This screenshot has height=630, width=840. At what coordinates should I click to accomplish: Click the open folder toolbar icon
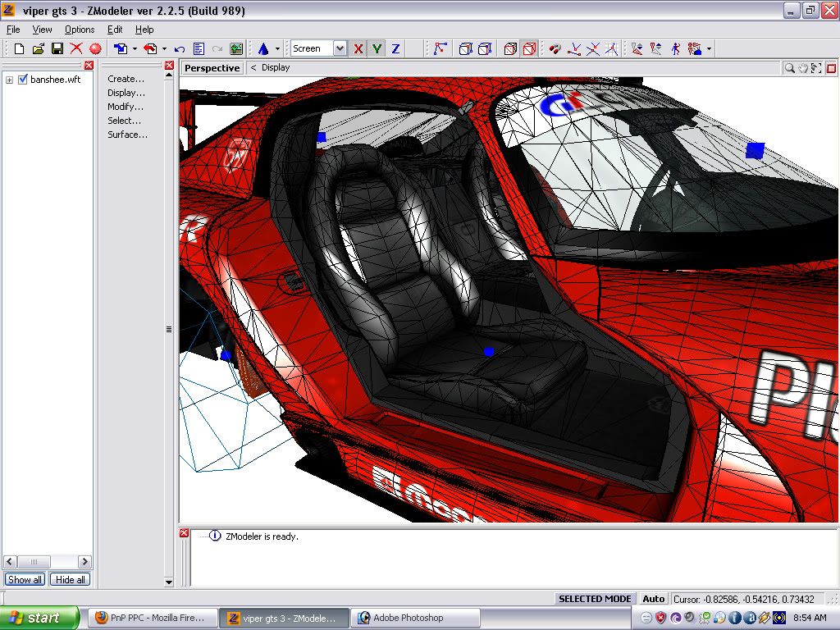(x=38, y=49)
